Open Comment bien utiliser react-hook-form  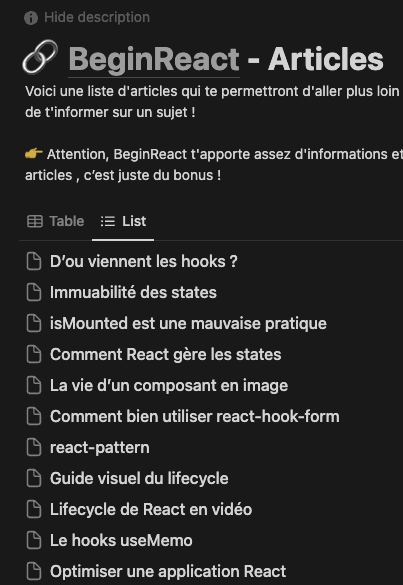(x=194, y=416)
